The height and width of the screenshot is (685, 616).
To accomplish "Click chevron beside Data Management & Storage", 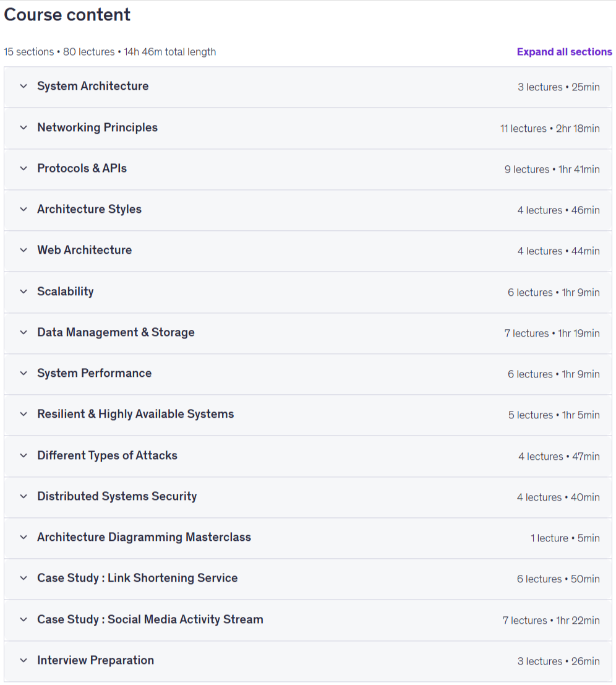I will pyautogui.click(x=24, y=332).
